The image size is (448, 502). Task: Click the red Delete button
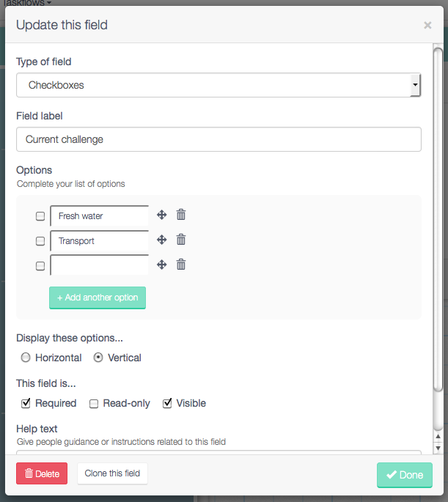[x=42, y=473]
